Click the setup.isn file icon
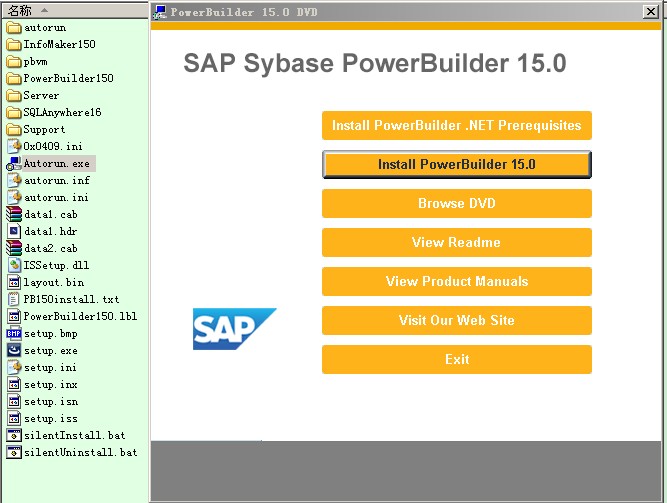This screenshot has width=667, height=503. click(14, 402)
